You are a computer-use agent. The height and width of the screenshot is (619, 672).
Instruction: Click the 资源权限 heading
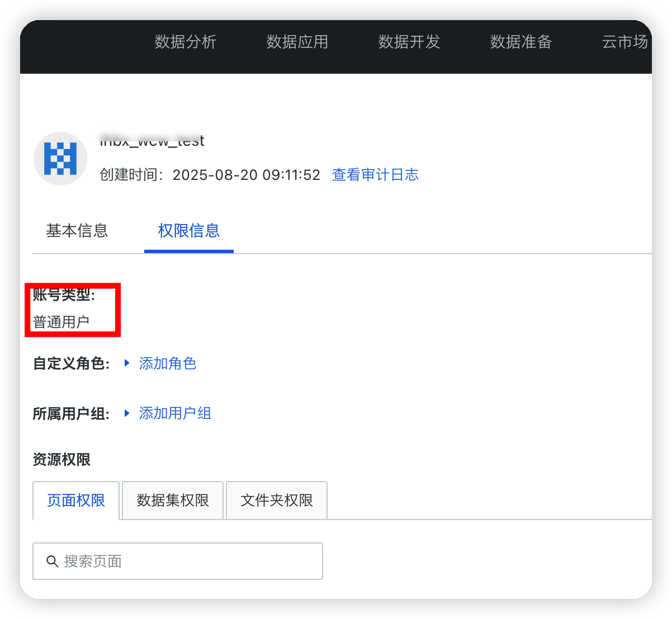(61, 460)
